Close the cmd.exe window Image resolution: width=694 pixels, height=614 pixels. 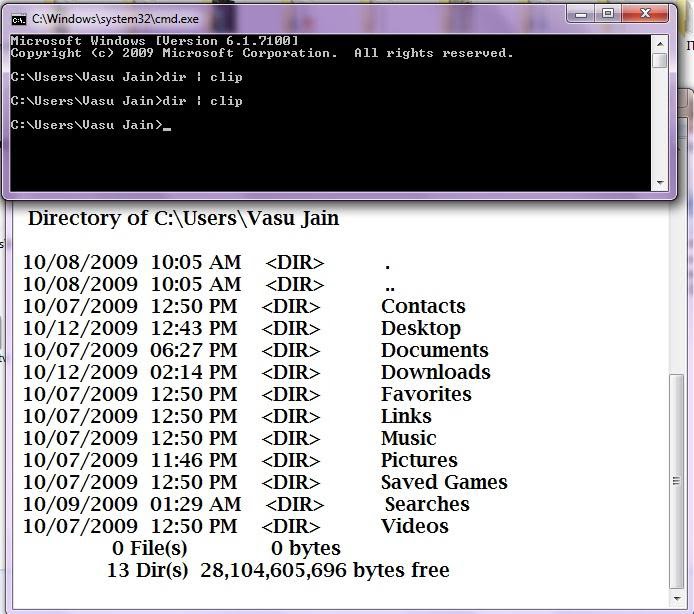coord(644,14)
